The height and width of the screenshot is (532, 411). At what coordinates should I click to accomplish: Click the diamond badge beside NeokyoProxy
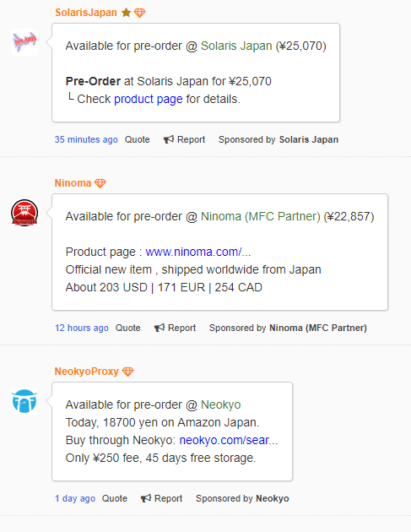[x=127, y=372]
